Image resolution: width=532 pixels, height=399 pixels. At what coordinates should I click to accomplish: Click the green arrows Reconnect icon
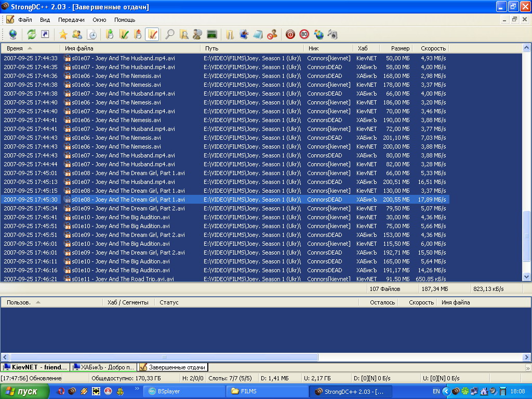32,34
